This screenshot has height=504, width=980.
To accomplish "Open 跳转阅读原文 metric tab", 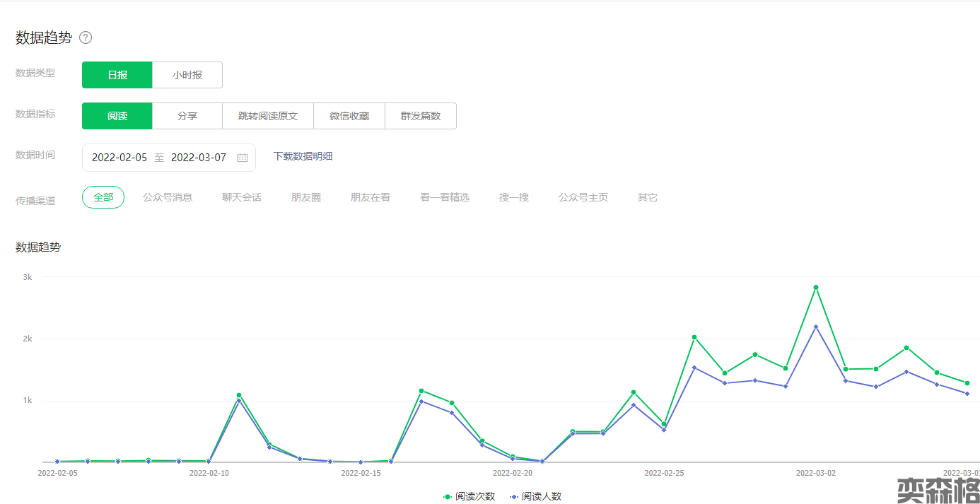I will click(x=268, y=116).
